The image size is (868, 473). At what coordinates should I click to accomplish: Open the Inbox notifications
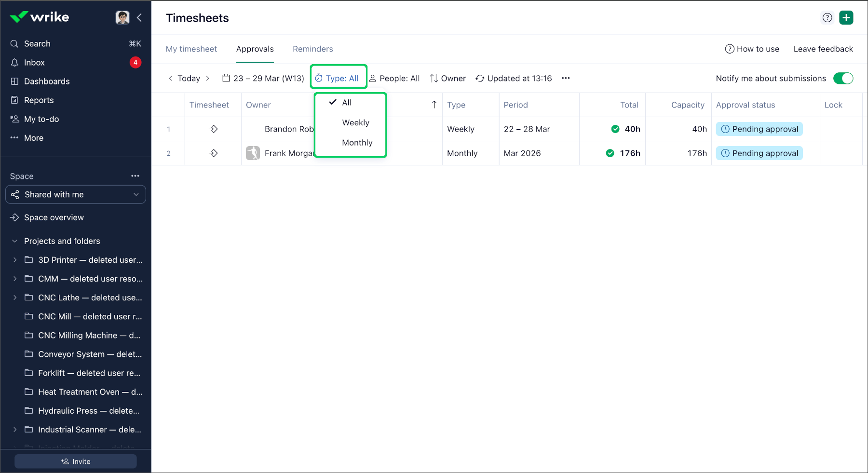(34, 63)
